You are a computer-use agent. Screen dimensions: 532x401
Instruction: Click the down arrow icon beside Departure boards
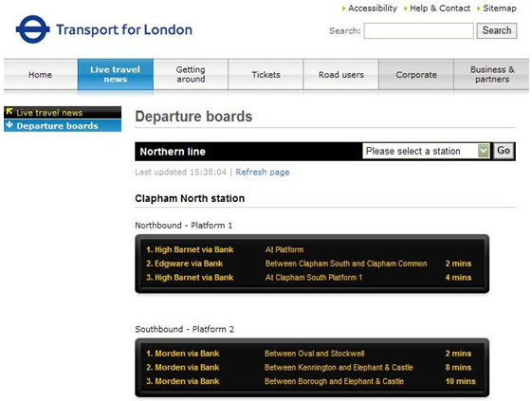(9, 124)
